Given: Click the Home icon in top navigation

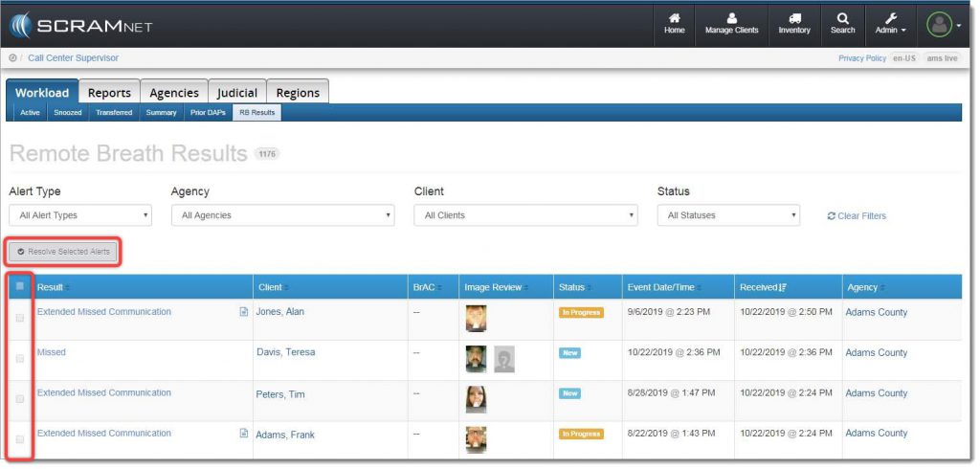Looking at the screenshot, I should tap(674, 18).
